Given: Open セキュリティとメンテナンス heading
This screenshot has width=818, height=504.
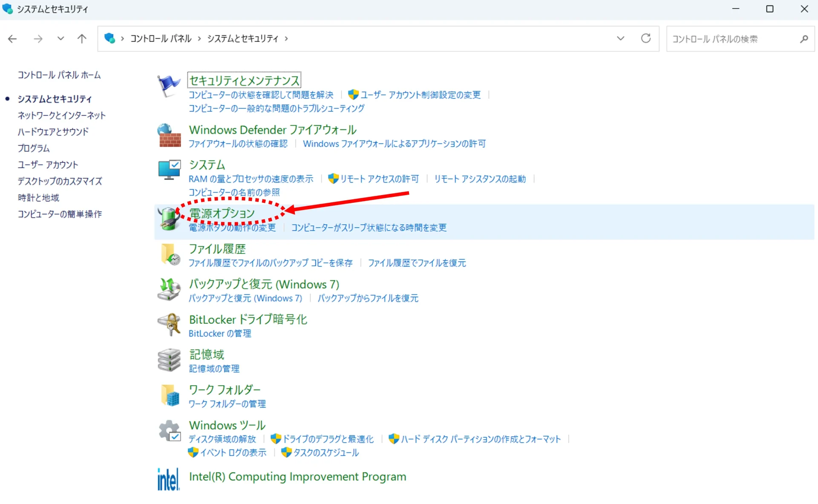Looking at the screenshot, I should point(244,80).
